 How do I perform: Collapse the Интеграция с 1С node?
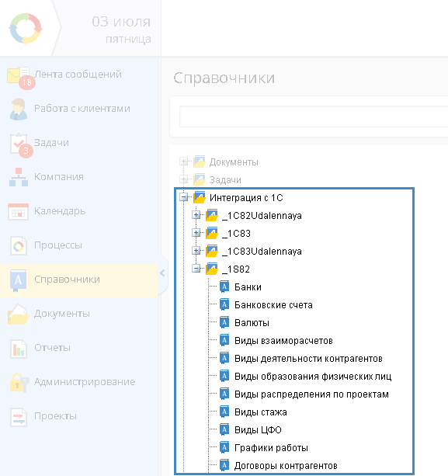click(183, 197)
